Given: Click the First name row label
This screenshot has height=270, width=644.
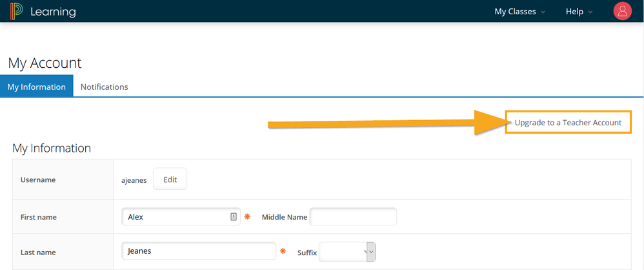Looking at the screenshot, I should click(x=39, y=217).
